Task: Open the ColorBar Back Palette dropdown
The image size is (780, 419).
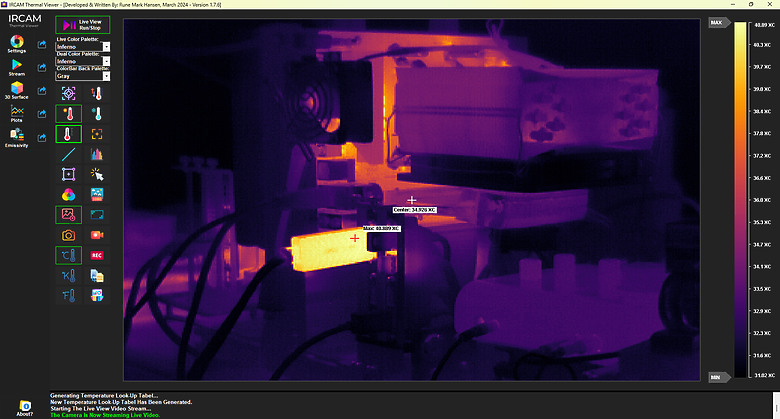Action: point(106,76)
